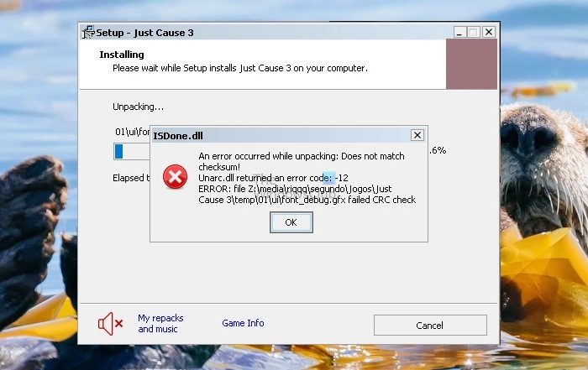The height and width of the screenshot is (370, 588).
Task: Click the 'Setup - Just Cause 3' title text
Action: point(144,33)
